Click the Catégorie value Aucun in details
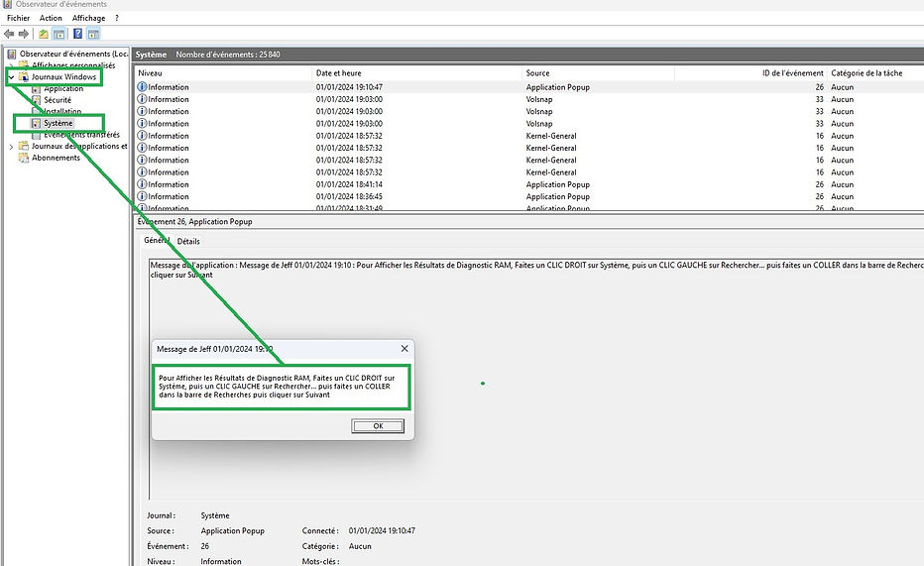This screenshot has height=566, width=924. pos(360,546)
